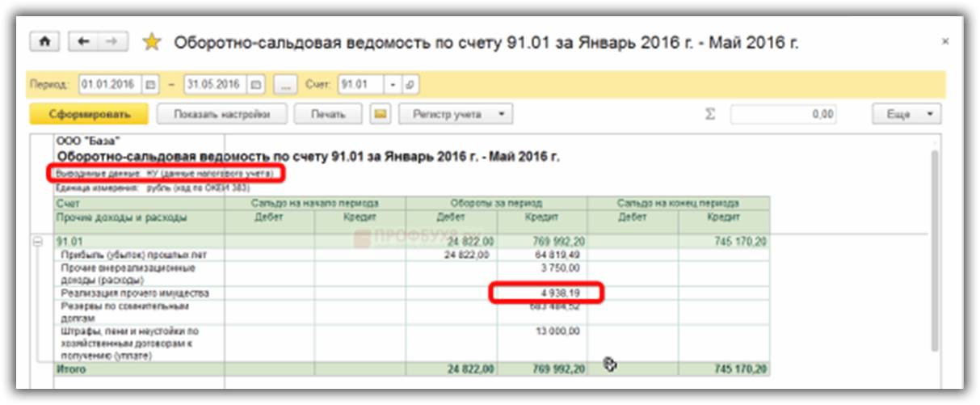Expand the account 91.01 dropdown list
The width and height of the screenshot is (980, 405).
point(393,84)
